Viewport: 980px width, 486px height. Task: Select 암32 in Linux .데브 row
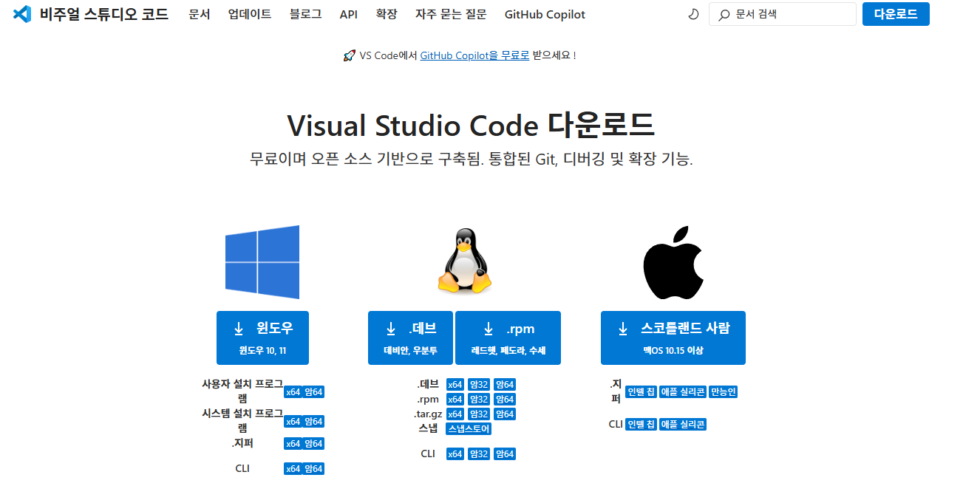point(479,384)
